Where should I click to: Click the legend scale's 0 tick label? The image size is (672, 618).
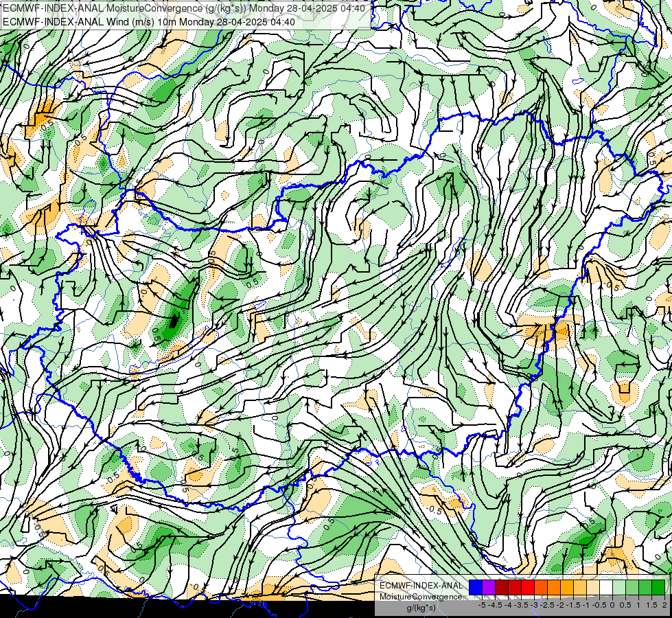612,605
